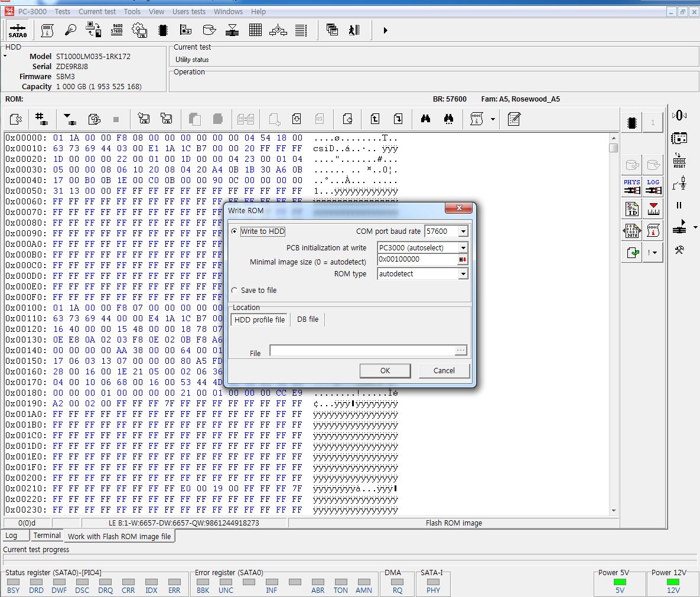Click the hammer and wrench tools icon
The height and width of the screenshot is (597, 700).
click(x=679, y=250)
